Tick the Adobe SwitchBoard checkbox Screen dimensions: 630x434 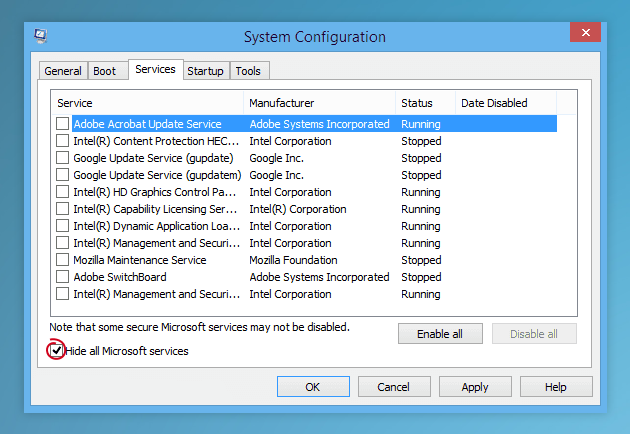[62, 276]
